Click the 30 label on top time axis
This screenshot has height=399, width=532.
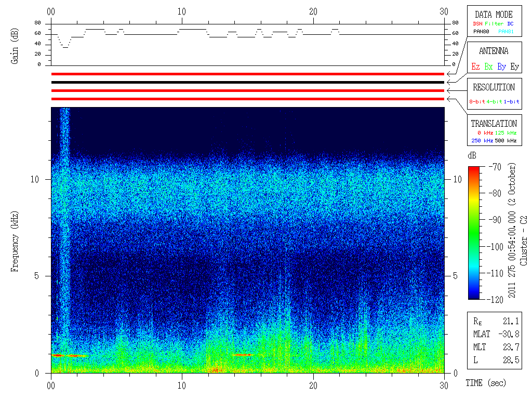point(444,11)
